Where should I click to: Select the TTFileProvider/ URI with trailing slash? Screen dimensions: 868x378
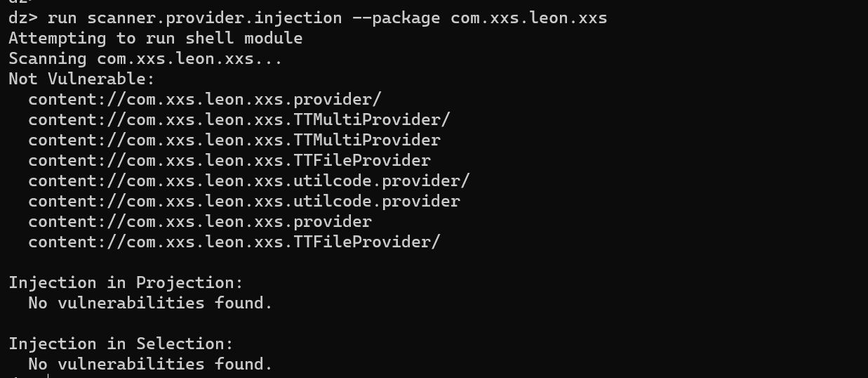click(234, 242)
